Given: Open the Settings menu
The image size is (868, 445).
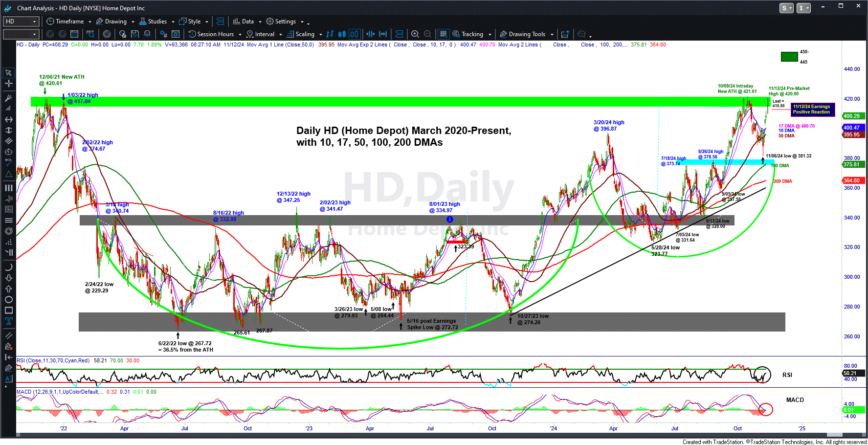Looking at the screenshot, I should click(x=281, y=22).
